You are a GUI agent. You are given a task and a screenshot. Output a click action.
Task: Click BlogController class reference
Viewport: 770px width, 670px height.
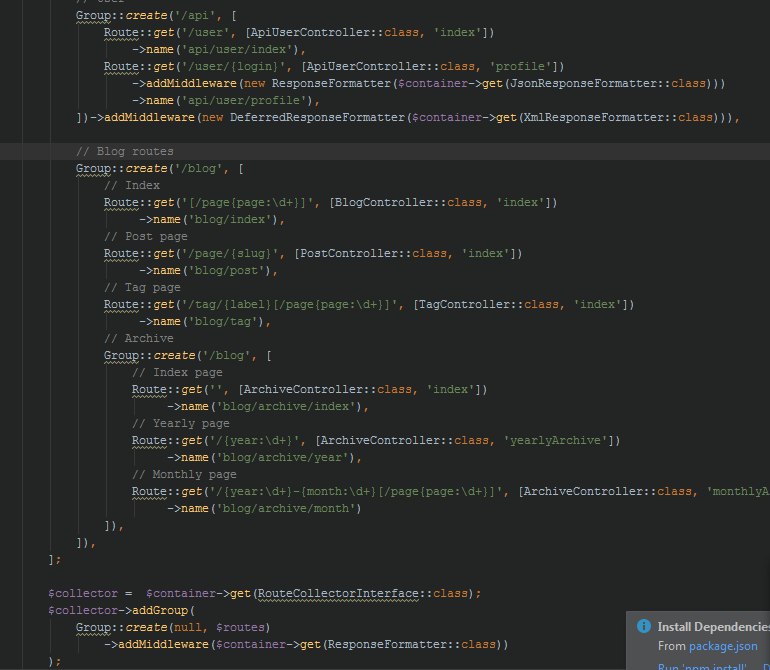[x=384, y=202]
